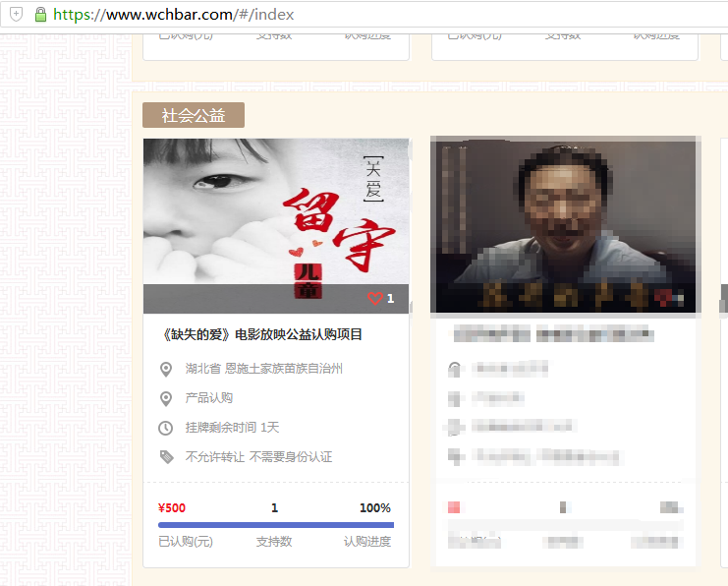
Task: Open the second card's blurred title link
Action: tap(562, 334)
